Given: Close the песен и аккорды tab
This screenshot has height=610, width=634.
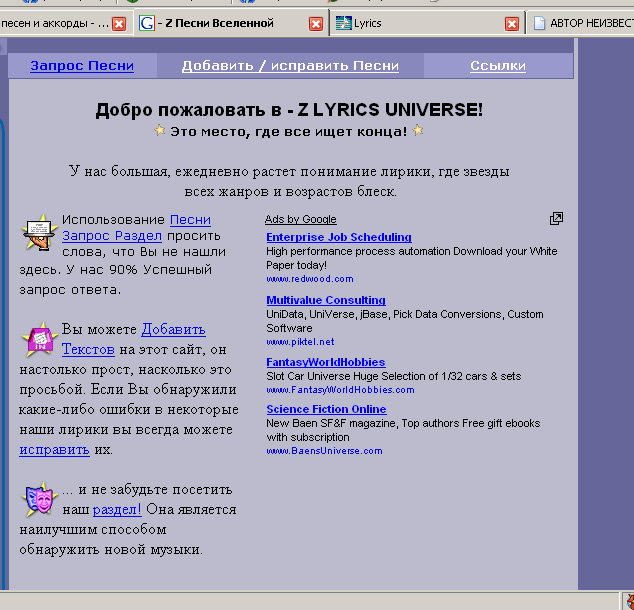Looking at the screenshot, I should click(119, 24).
